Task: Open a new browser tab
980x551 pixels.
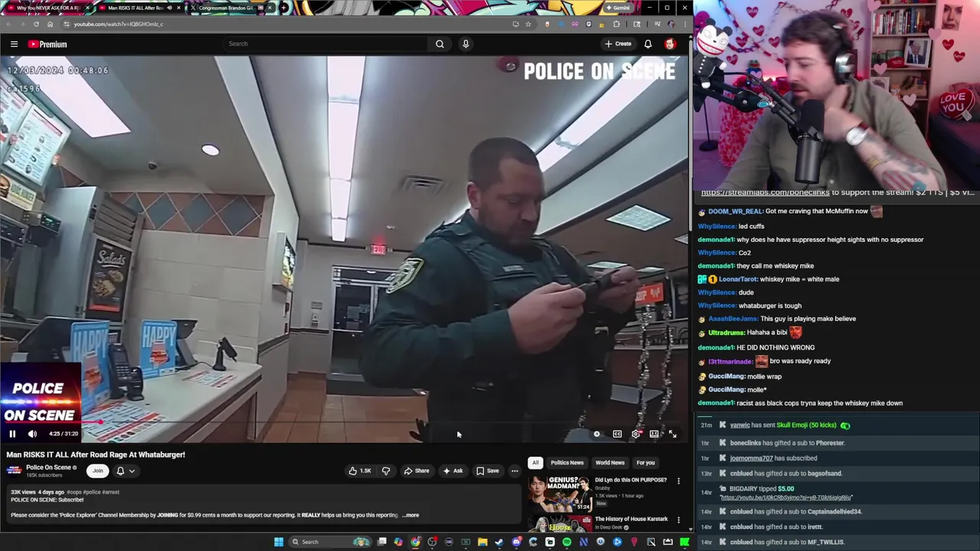Action: click(x=284, y=8)
